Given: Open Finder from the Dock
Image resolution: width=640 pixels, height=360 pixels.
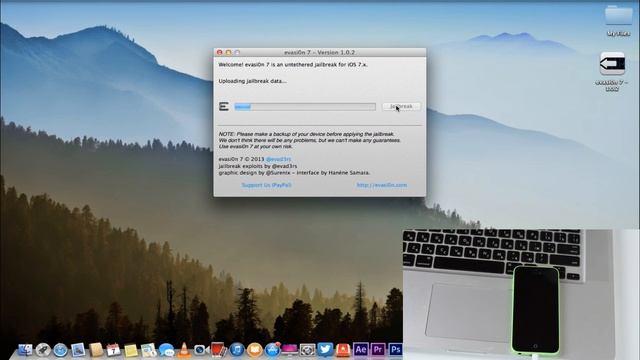Looking at the screenshot, I should point(25,350).
